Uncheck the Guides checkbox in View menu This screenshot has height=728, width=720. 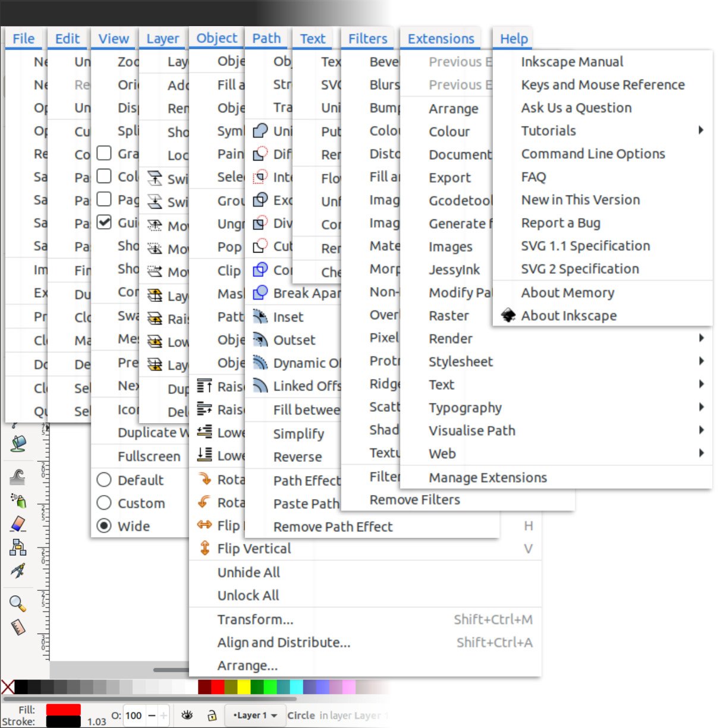tap(104, 222)
